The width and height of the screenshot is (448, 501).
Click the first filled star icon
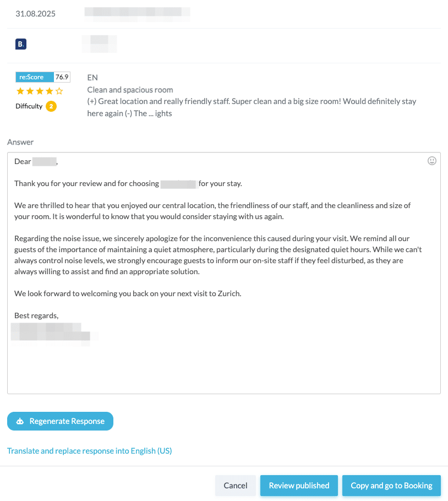(x=20, y=91)
